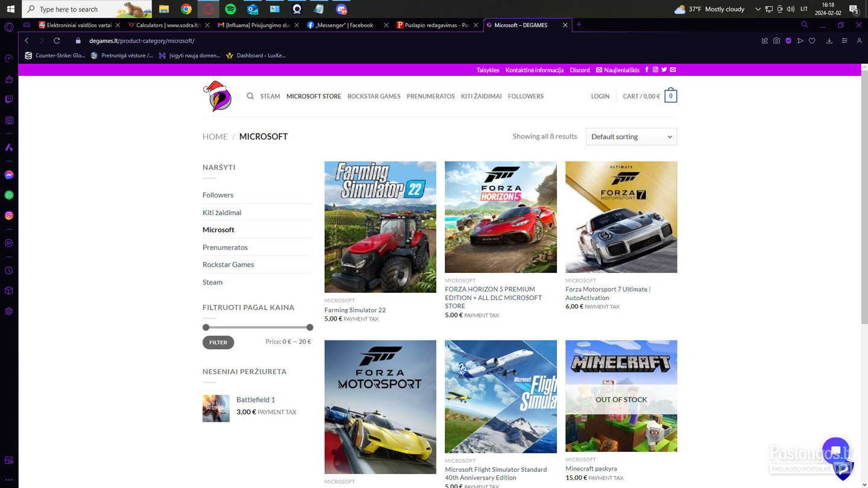868x488 pixels.
Task: Click the LOGIN link
Action: [600, 96]
